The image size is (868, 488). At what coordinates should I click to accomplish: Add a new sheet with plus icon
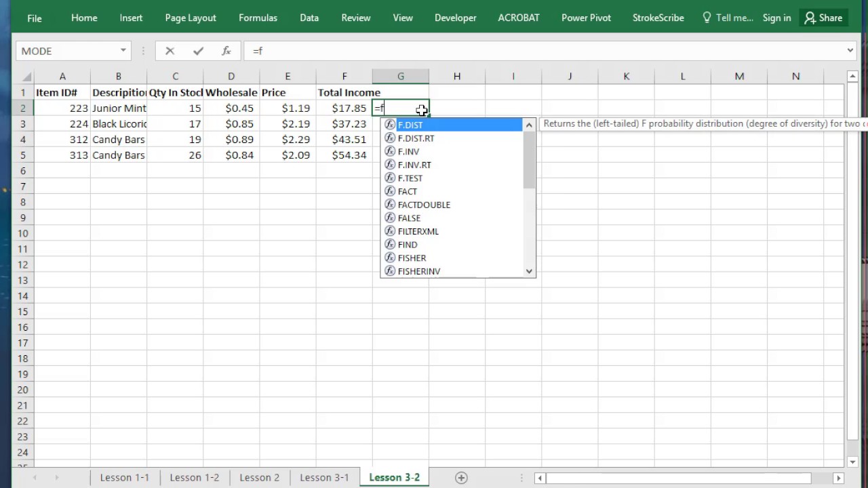click(x=461, y=478)
